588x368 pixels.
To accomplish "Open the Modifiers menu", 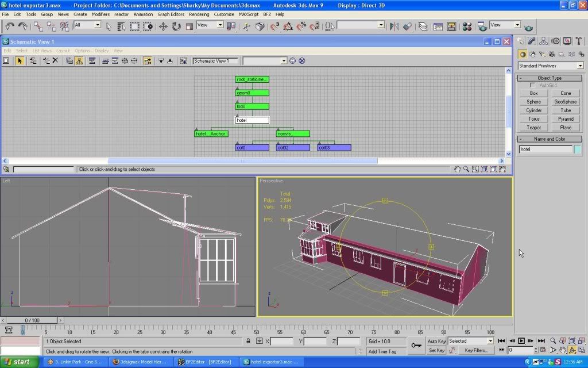I will pos(100,14).
